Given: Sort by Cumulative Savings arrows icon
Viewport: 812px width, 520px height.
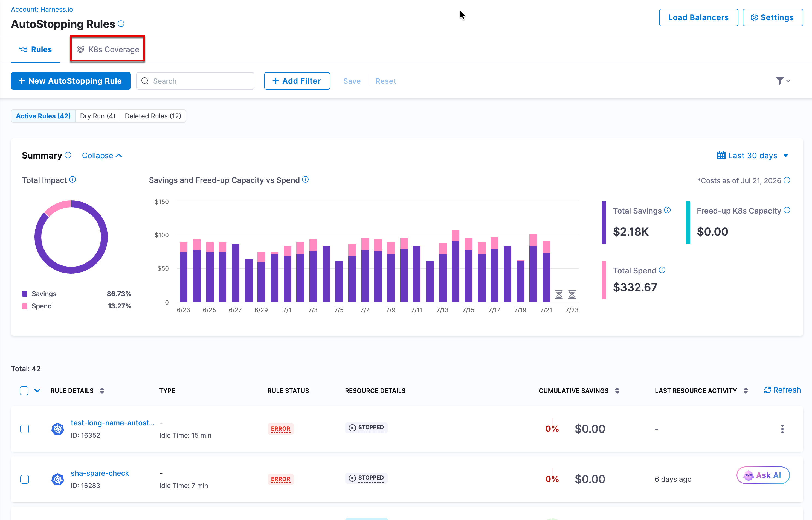Looking at the screenshot, I should click(x=617, y=391).
